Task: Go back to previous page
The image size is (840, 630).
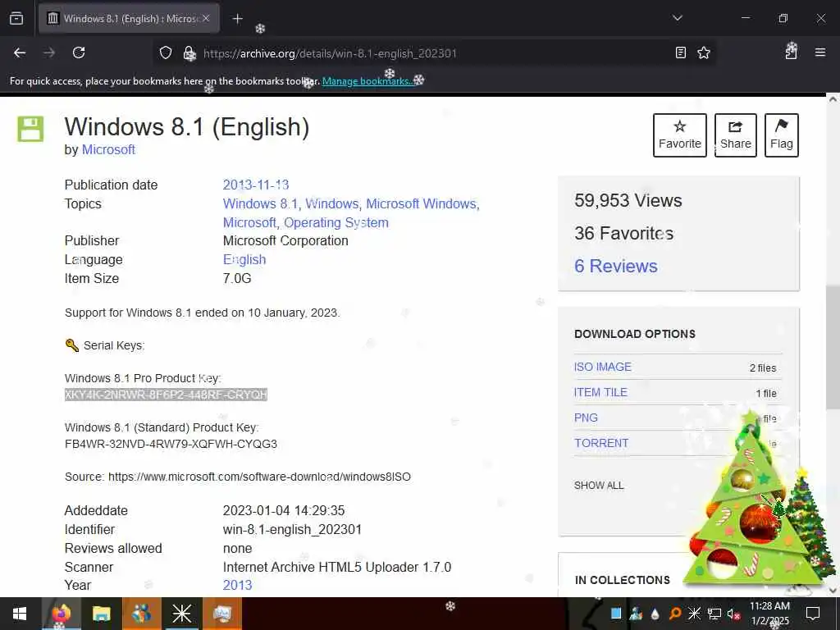Action: 20,52
